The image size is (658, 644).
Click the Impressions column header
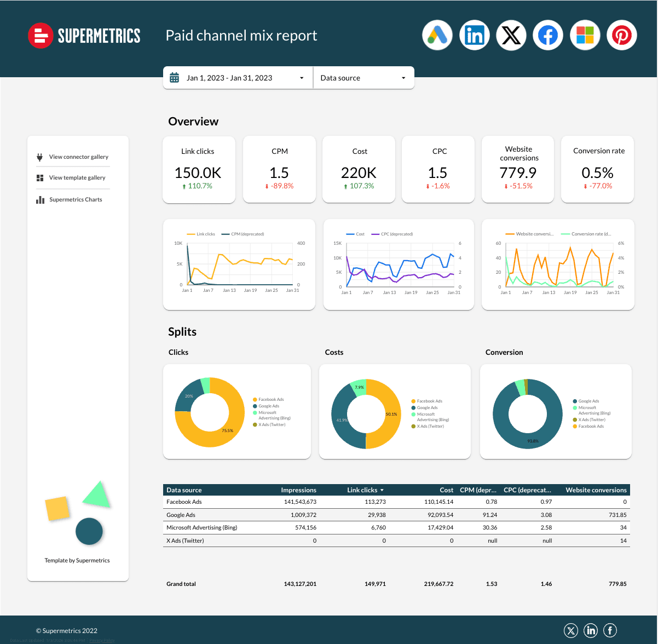[x=298, y=490]
